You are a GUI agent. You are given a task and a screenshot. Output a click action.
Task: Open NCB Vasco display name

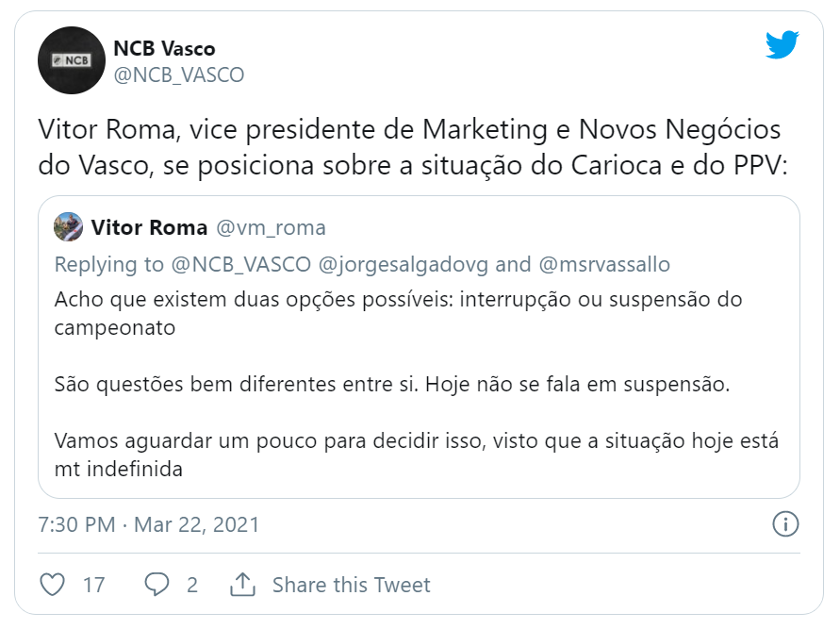coord(164,48)
